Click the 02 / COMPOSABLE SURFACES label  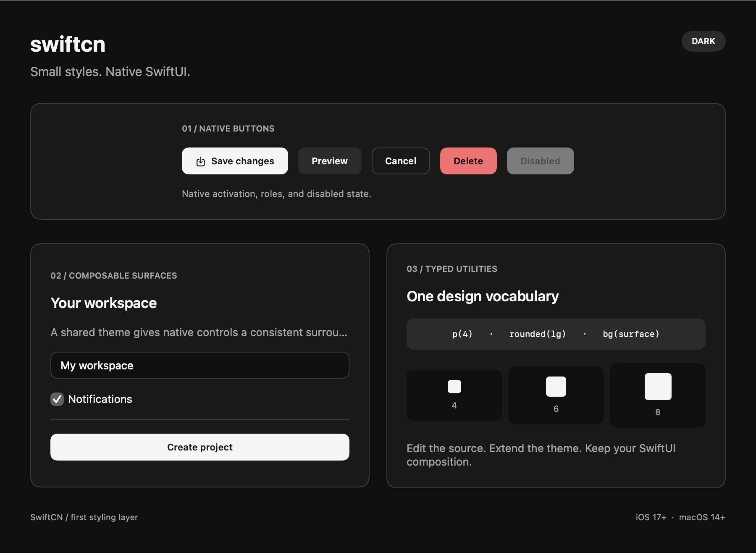114,276
